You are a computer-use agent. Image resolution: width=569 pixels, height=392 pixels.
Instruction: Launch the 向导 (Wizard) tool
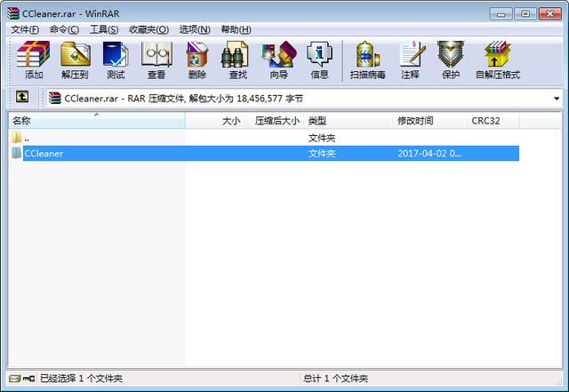click(x=278, y=60)
